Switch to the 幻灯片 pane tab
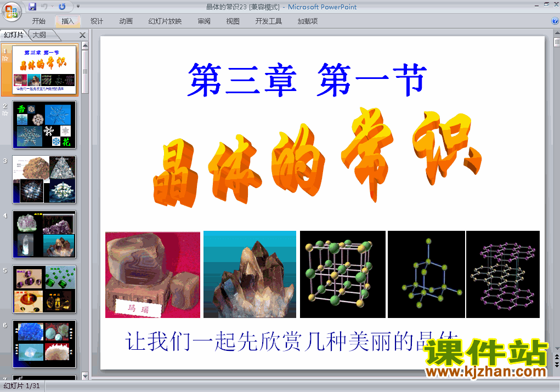This screenshot has width=560, height=392. click(x=14, y=35)
